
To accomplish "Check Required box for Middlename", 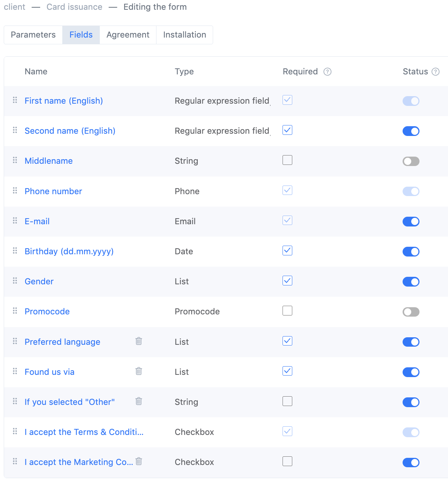I will [287, 160].
